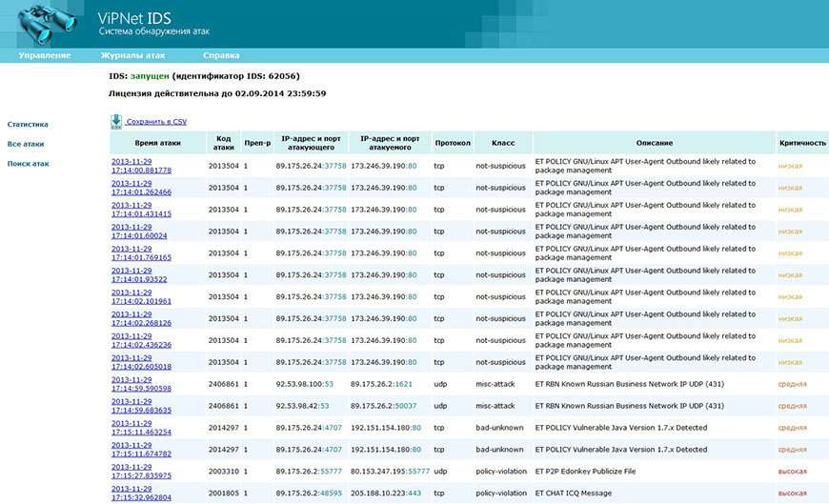This screenshot has width=829, height=504.
Task: Click the Класс column header
Action: coord(503,143)
